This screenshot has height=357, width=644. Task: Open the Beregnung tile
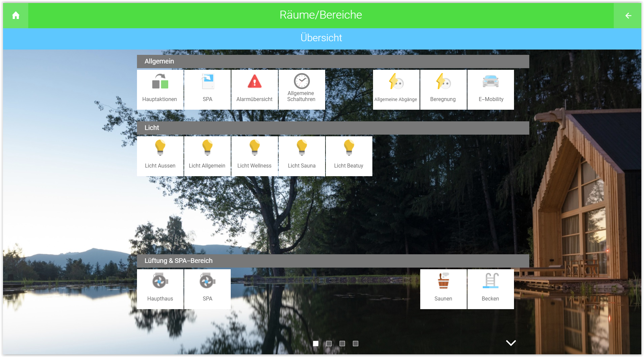[x=444, y=89]
